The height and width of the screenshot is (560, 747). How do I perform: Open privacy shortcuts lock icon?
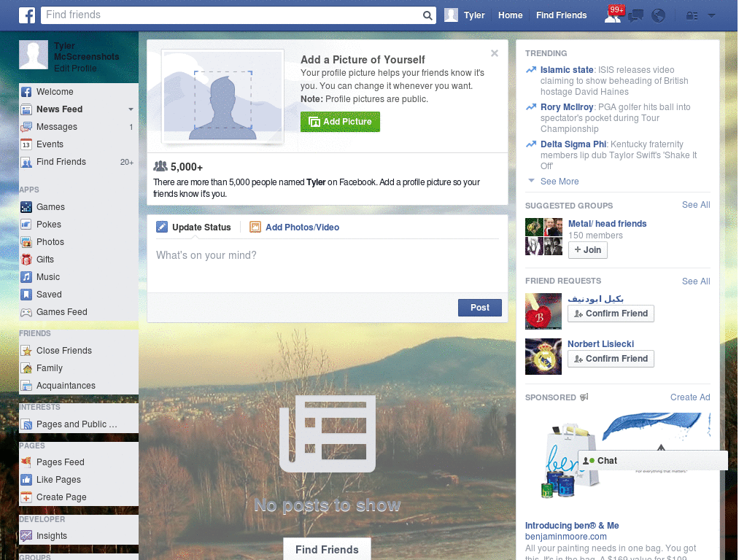(692, 16)
